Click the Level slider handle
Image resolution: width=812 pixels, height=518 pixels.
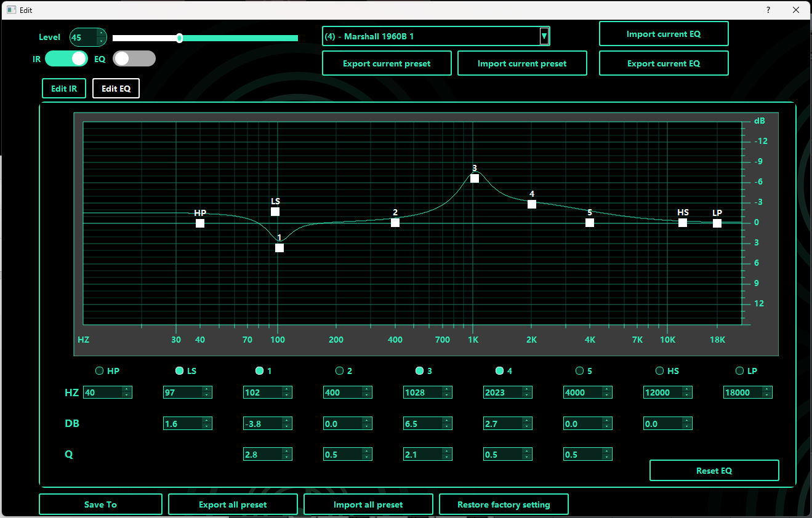coord(180,38)
